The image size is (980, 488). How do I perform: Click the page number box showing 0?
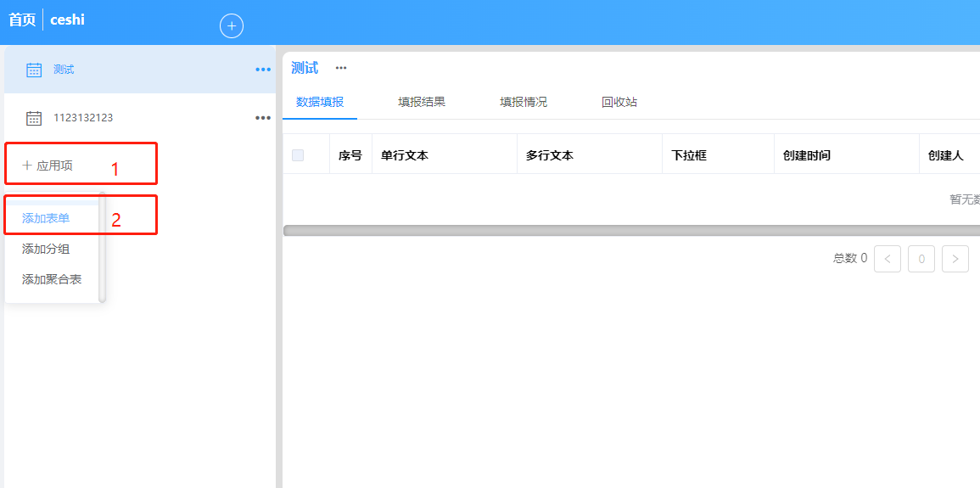coord(921,259)
